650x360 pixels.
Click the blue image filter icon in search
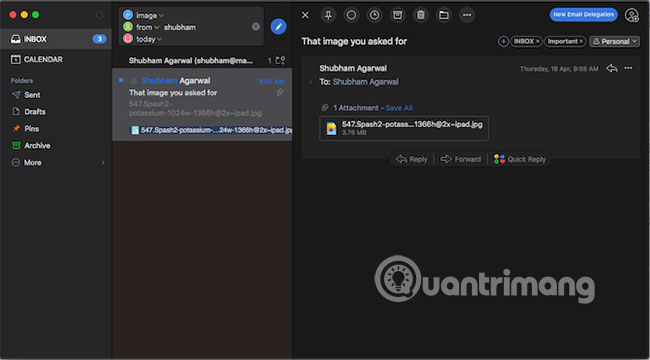coord(128,15)
